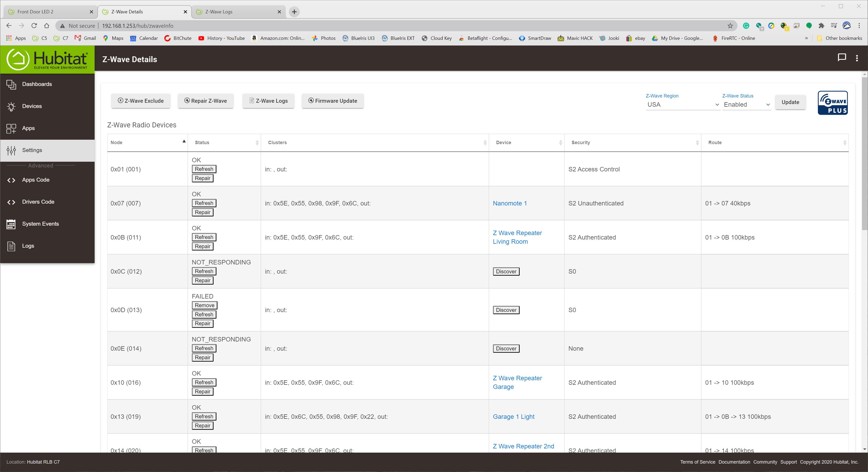
Task: Open Z Wave Repeater Living Room link
Action: pyautogui.click(x=517, y=237)
